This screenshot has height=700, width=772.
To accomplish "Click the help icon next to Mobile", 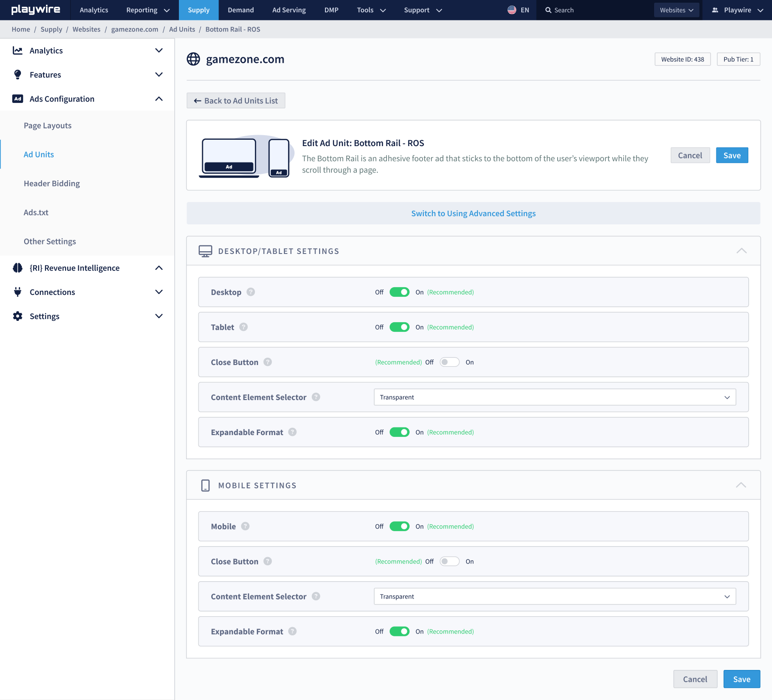I will (x=245, y=527).
